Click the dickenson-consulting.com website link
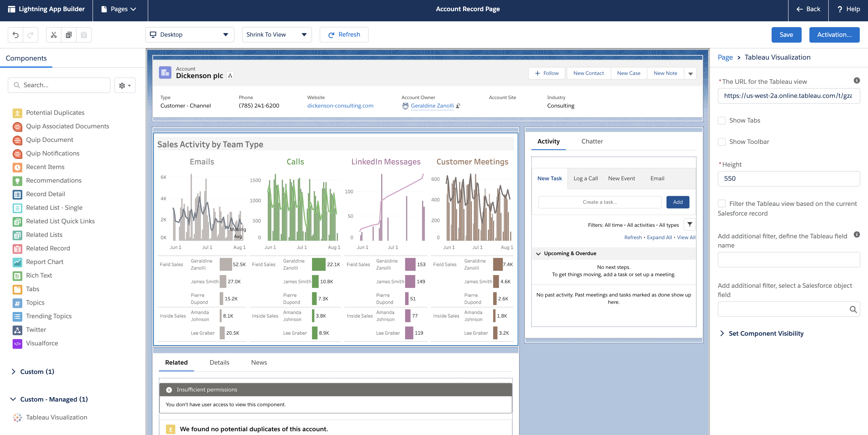 340,105
